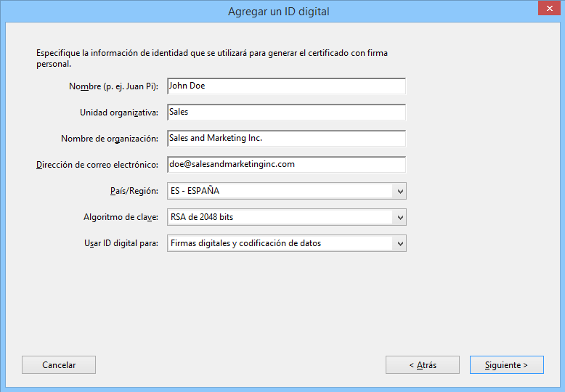Screen dimensions: 565x392
Task: Click the Nombre de organización label
Action: point(109,139)
